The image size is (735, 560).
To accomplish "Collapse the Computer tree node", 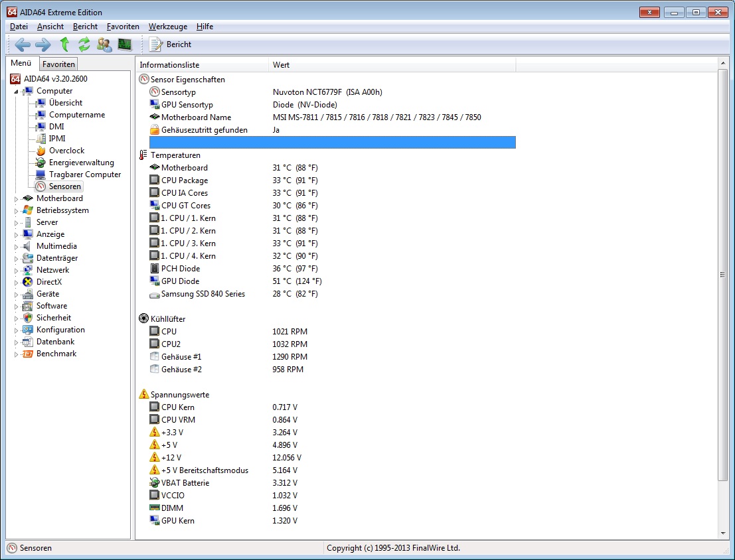I will [x=16, y=92].
